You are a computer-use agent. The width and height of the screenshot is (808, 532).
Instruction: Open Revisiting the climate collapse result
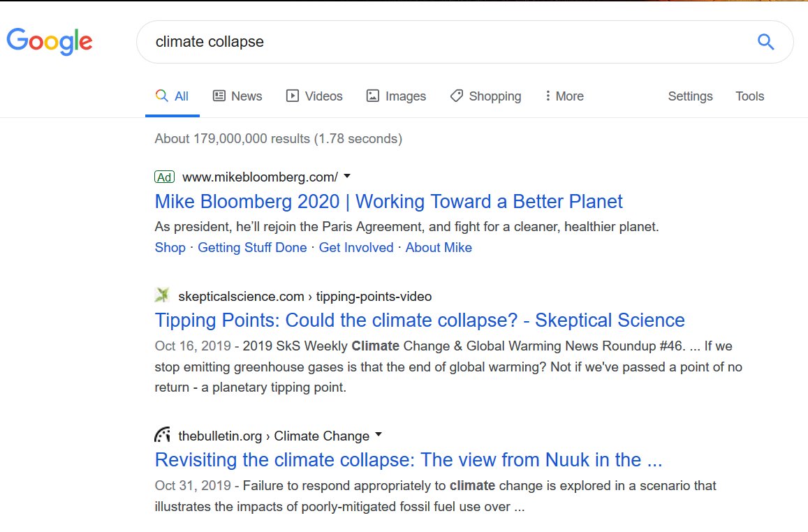tap(408, 460)
